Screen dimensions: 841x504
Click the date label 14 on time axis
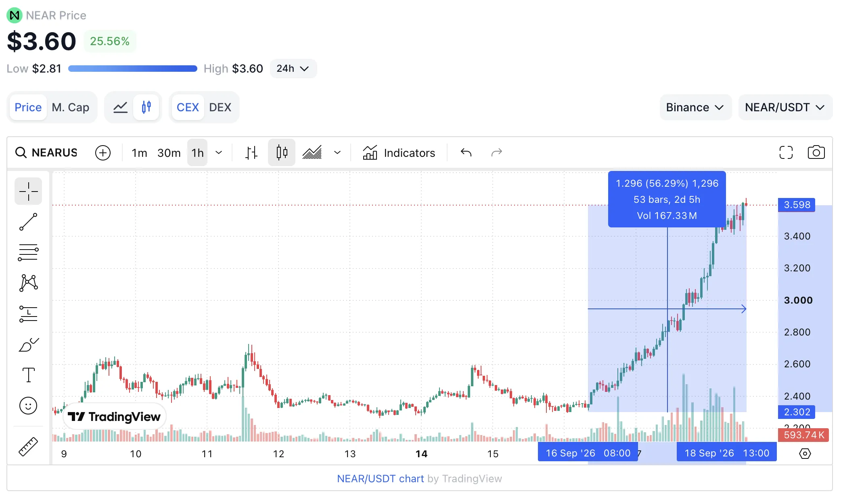(421, 454)
